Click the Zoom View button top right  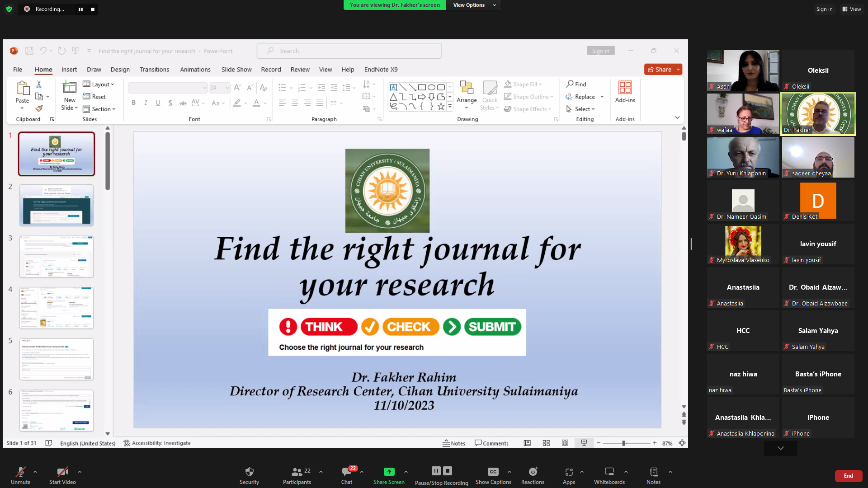(x=851, y=9)
